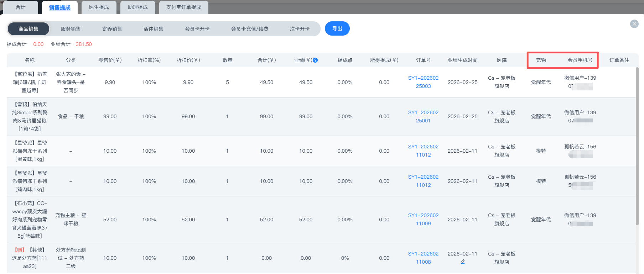Open order link SY1-20260211009
Viewport: 644px width, 274px height.
pyautogui.click(x=423, y=219)
